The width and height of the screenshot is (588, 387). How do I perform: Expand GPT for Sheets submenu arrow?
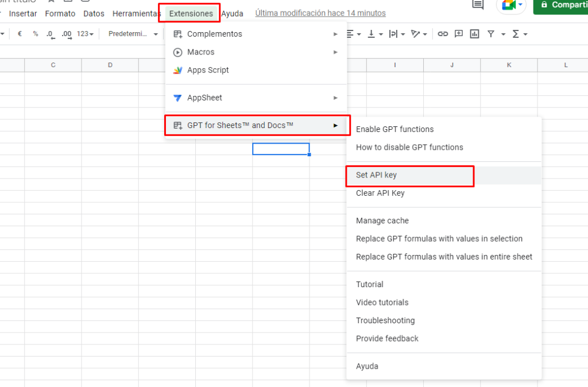[335, 125]
